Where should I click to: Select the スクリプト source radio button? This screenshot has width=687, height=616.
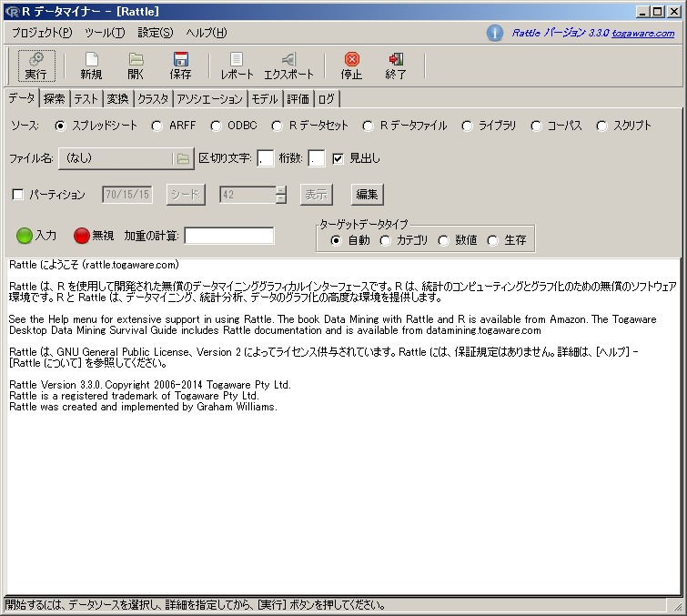pyautogui.click(x=601, y=126)
